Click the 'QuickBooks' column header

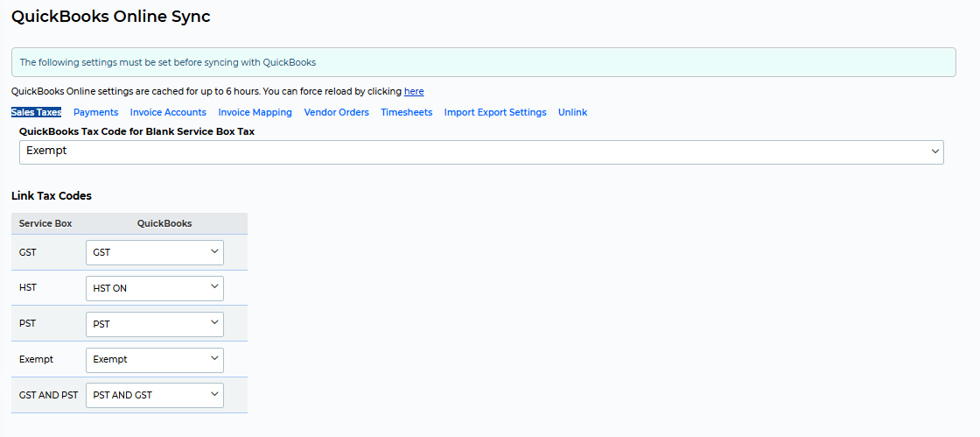[x=164, y=223]
